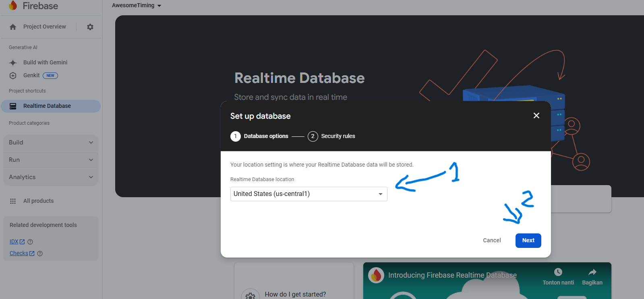
Task: Open the Realtime Database location dropdown
Action: [x=309, y=194]
